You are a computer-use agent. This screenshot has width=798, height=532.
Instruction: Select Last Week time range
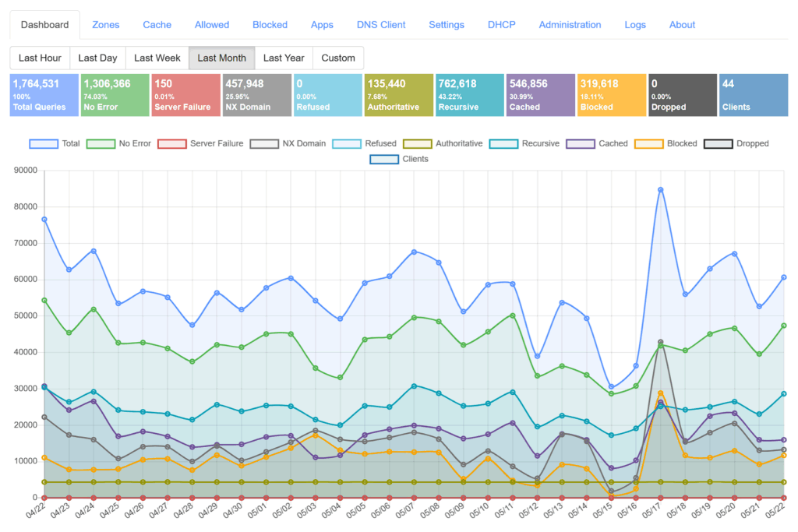tap(157, 58)
